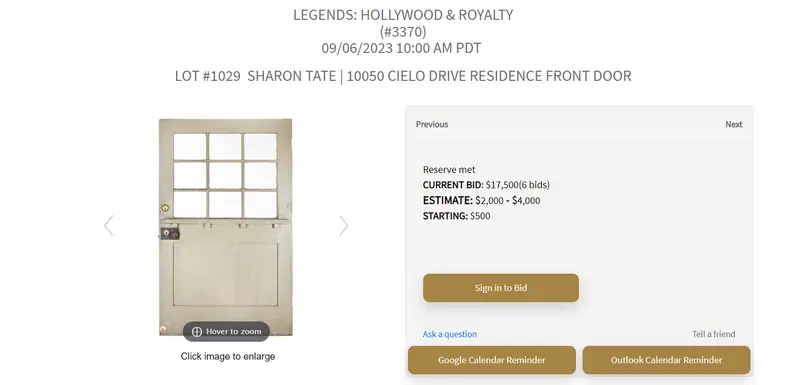Viewport: 800px width, 385px height.
Task: Add an Outlook Calendar Reminder
Action: coord(666,360)
